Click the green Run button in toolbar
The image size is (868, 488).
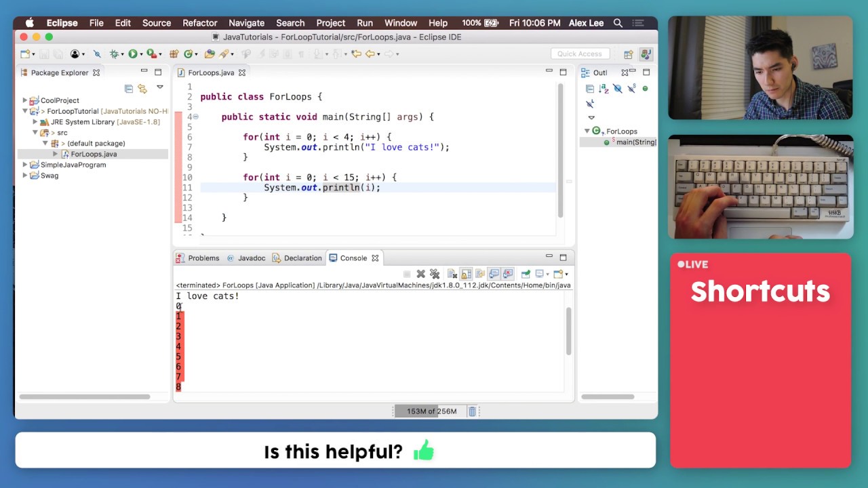click(x=133, y=54)
